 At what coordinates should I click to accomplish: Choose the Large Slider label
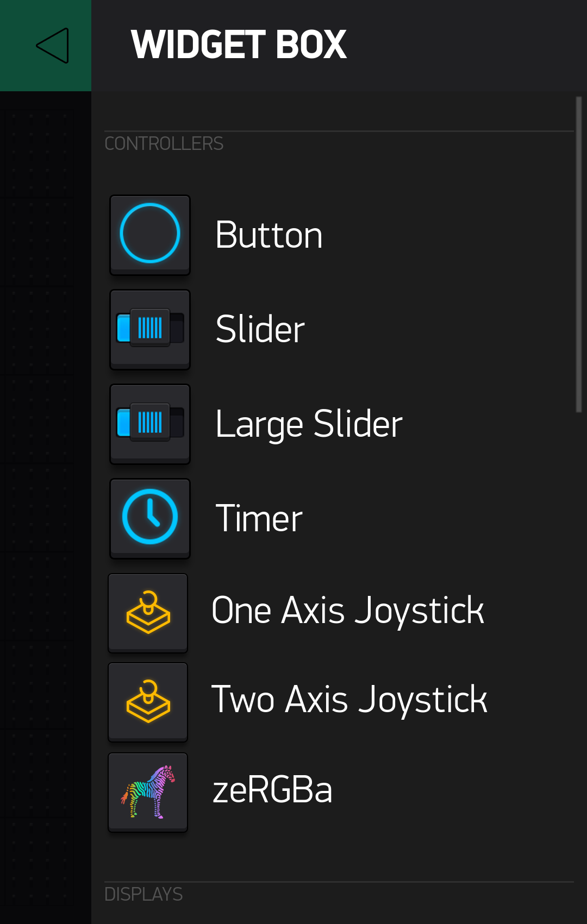point(309,424)
